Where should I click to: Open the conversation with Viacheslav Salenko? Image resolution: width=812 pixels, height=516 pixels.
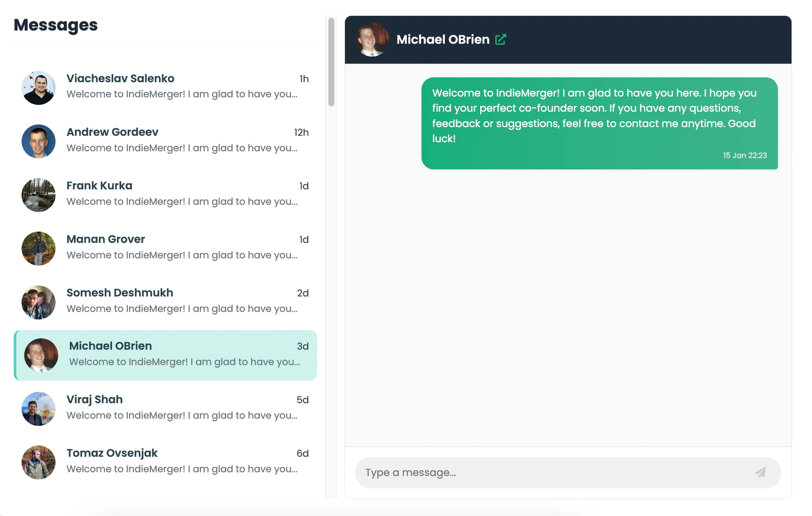pos(167,86)
